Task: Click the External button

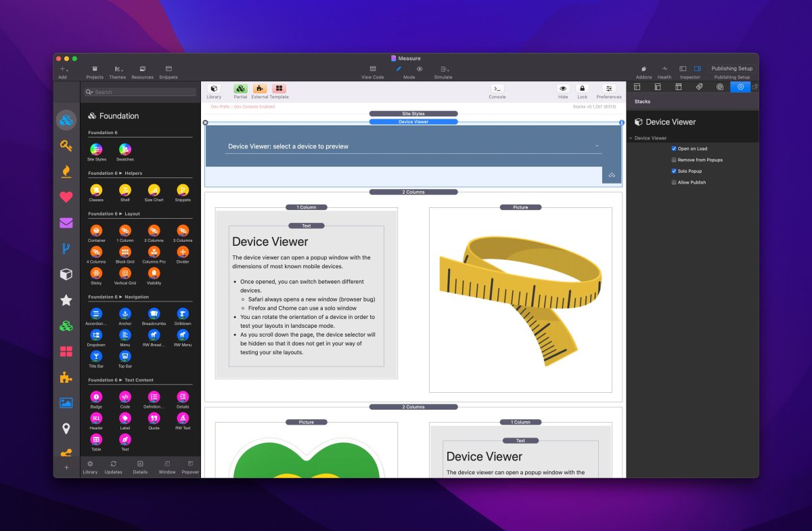Action: pos(260,89)
